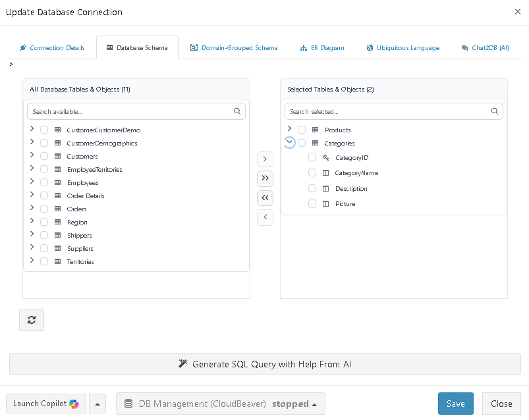The width and height of the screenshot is (529, 420).
Task: Check the Picture column checkbox
Action: 312,203
